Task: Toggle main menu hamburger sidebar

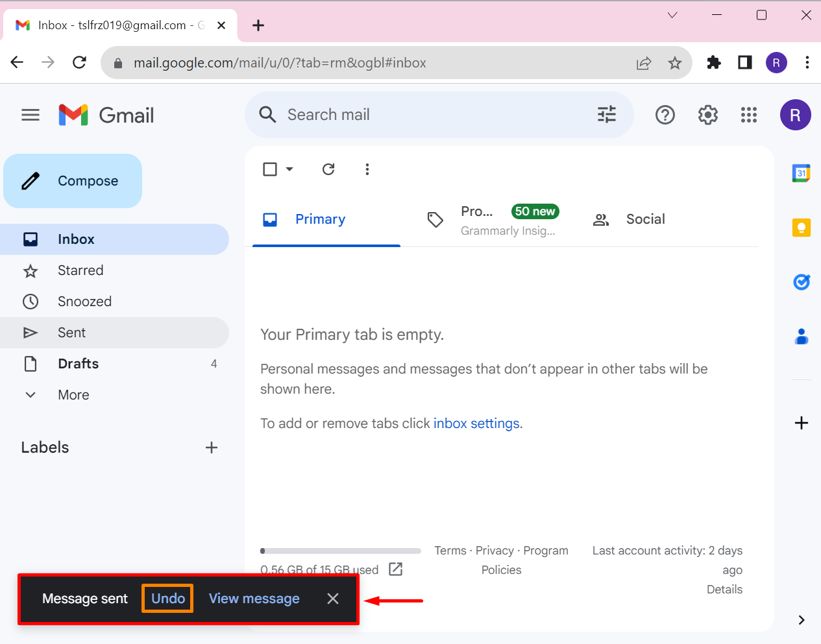Action: pos(31,115)
